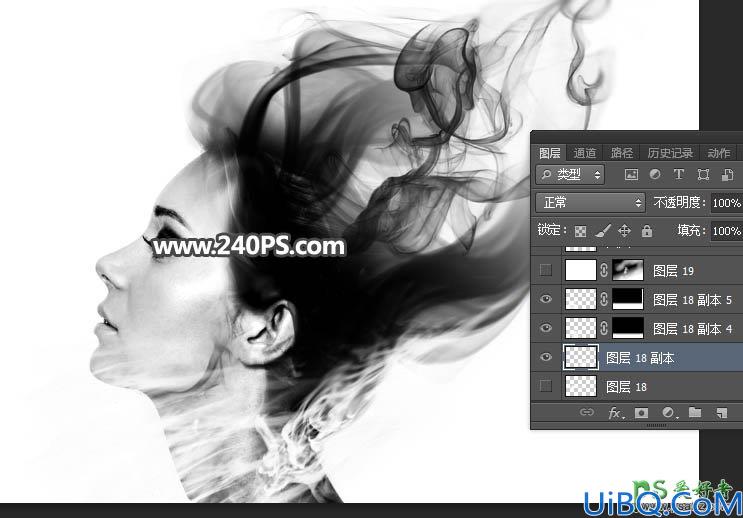The width and height of the screenshot is (743, 518).
Task: Show the hidden 图层 18 layer
Action: coord(546,386)
